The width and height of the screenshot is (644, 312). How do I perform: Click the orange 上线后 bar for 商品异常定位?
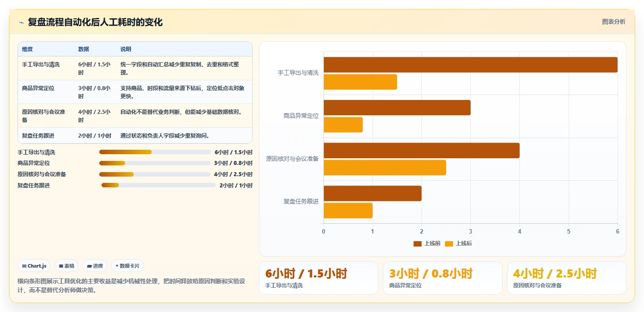pos(343,125)
